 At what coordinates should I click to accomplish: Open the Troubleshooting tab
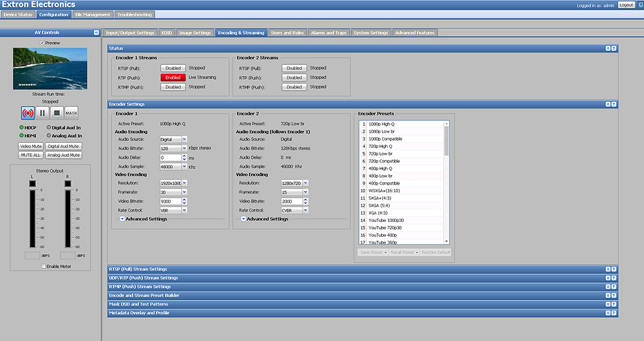[135, 14]
